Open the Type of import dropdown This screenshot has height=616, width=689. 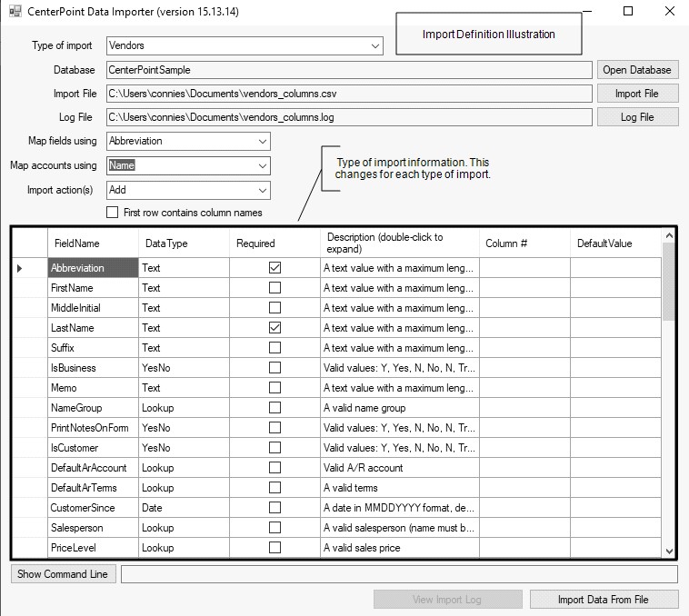(x=375, y=45)
